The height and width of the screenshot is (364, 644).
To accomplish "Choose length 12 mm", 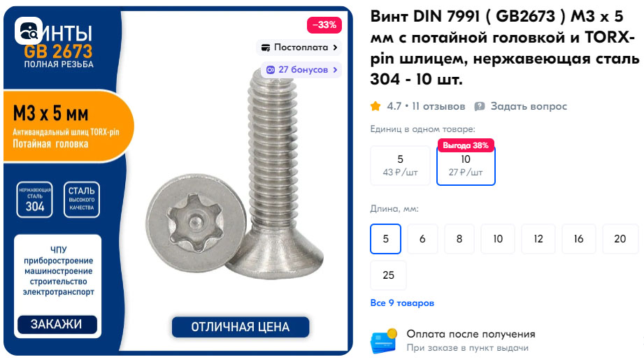I will coord(538,239).
